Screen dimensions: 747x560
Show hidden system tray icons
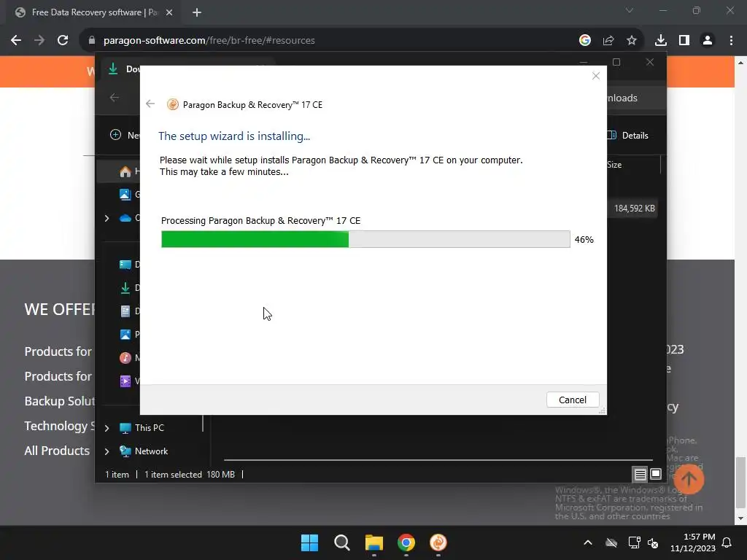coord(588,542)
